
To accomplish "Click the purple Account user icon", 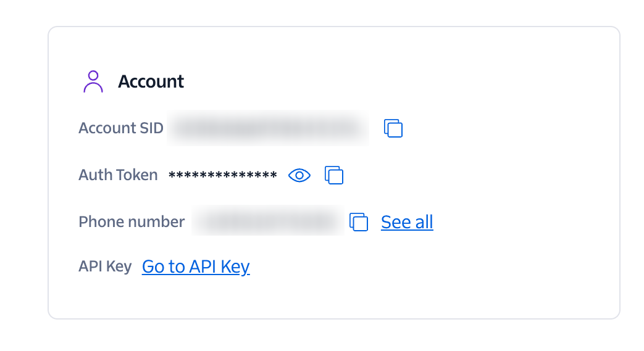I will pos(93,81).
